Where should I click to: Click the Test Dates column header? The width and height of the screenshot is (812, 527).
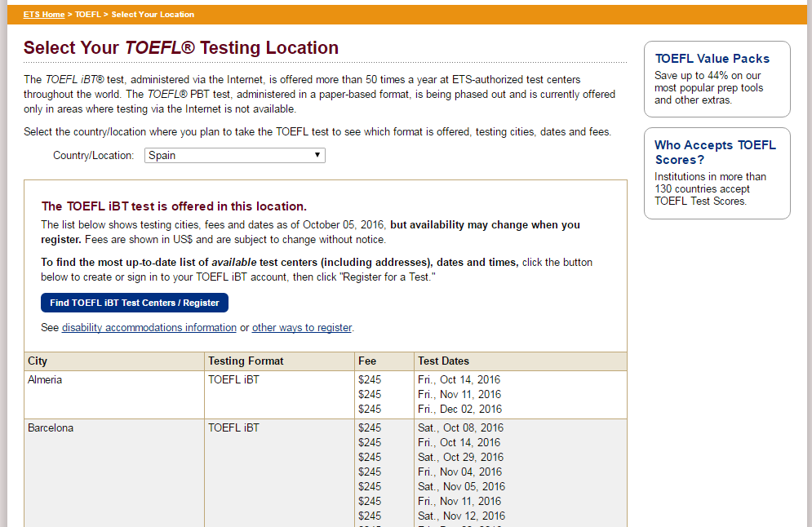click(443, 361)
